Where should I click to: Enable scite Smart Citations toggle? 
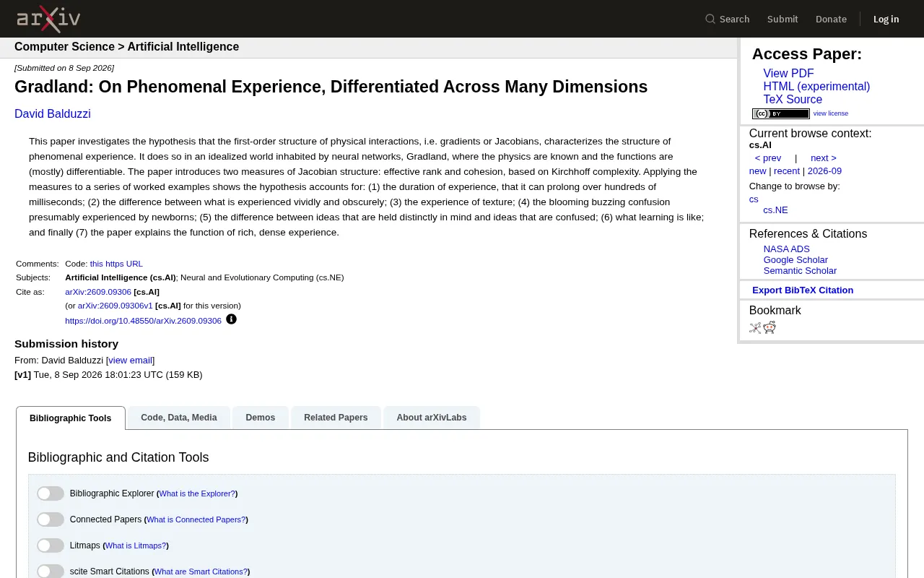point(51,571)
